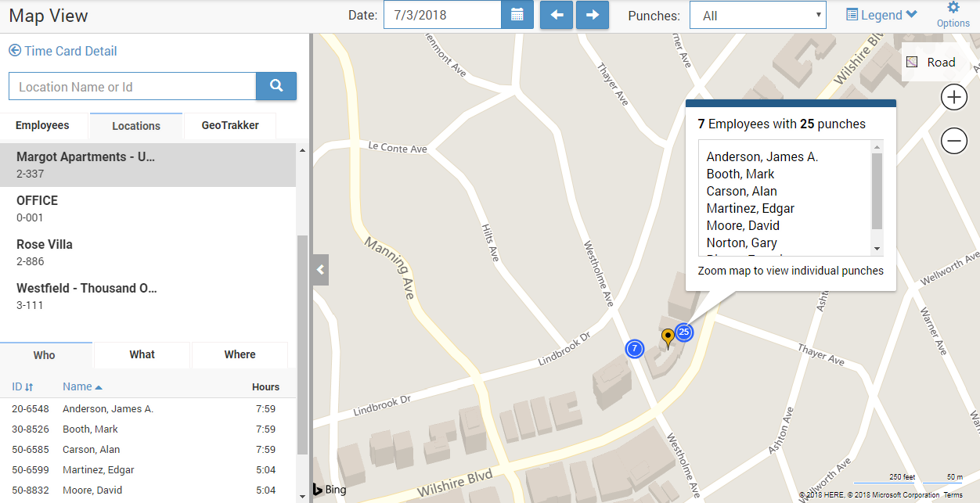
Task: Switch to the Employees tab
Action: (42, 125)
